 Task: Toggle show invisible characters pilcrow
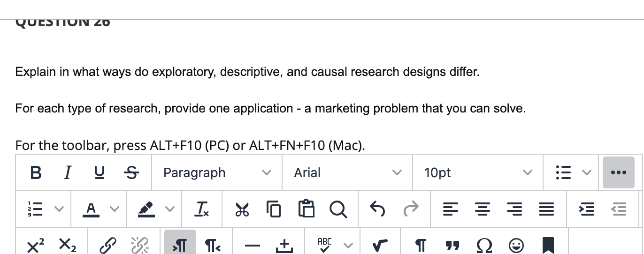click(x=421, y=246)
